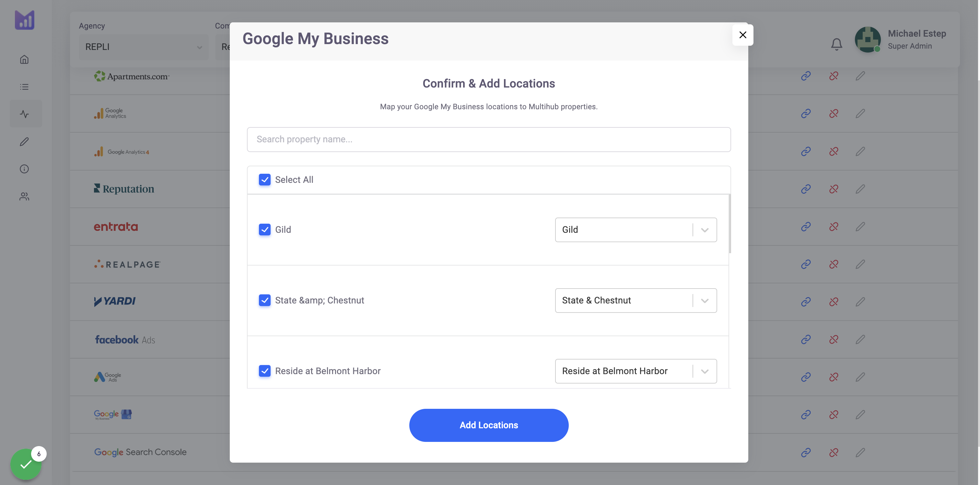Uncheck the Select All checkbox
The width and height of the screenshot is (980, 485).
tap(265, 180)
